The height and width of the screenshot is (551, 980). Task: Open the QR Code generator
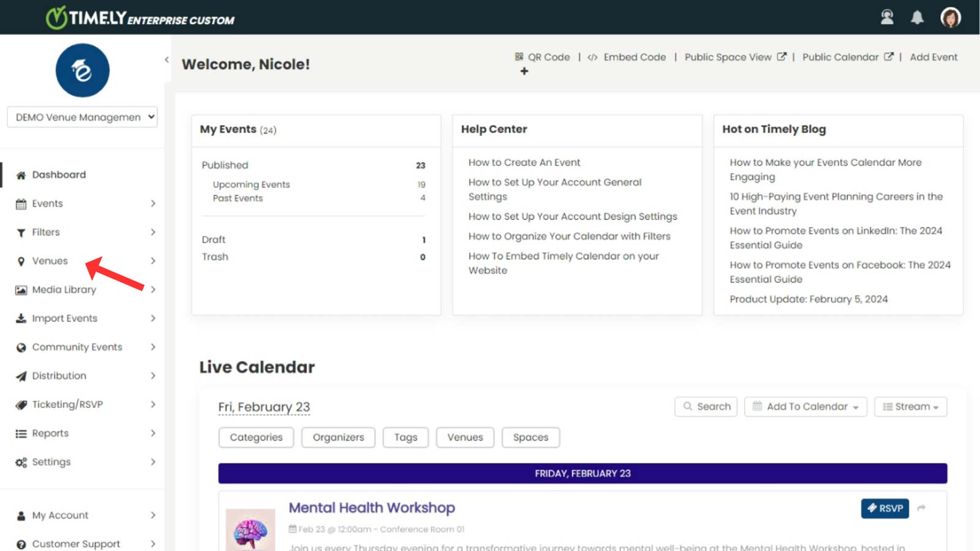(519, 57)
